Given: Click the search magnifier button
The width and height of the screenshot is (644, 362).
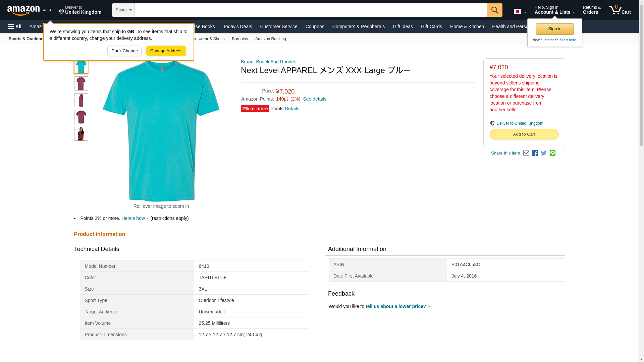Looking at the screenshot, I should pos(494,10).
